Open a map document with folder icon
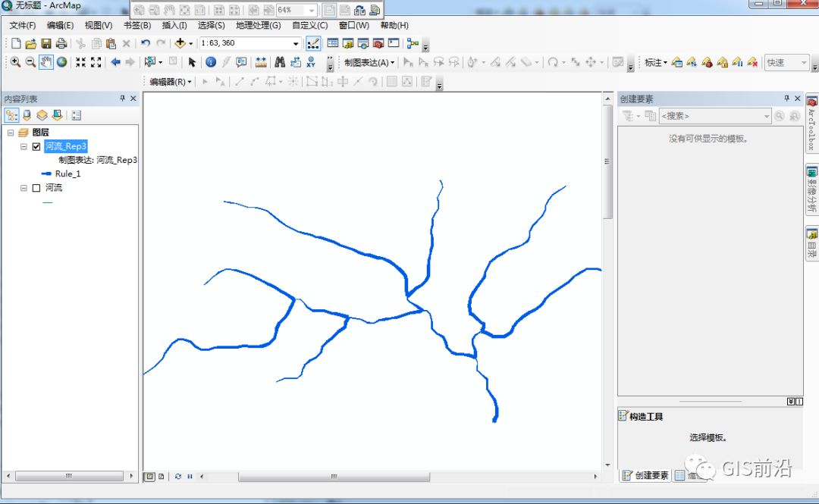Image resolution: width=819 pixels, height=504 pixels. [x=31, y=43]
